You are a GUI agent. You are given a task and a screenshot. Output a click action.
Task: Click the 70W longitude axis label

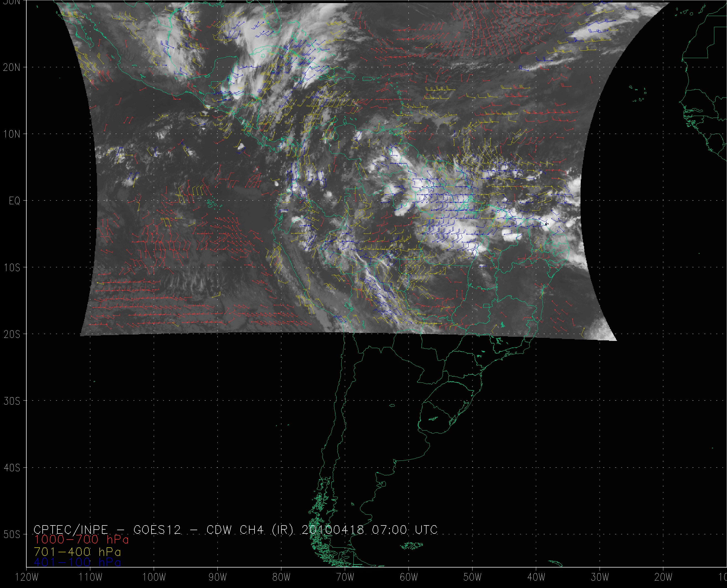tap(345, 577)
